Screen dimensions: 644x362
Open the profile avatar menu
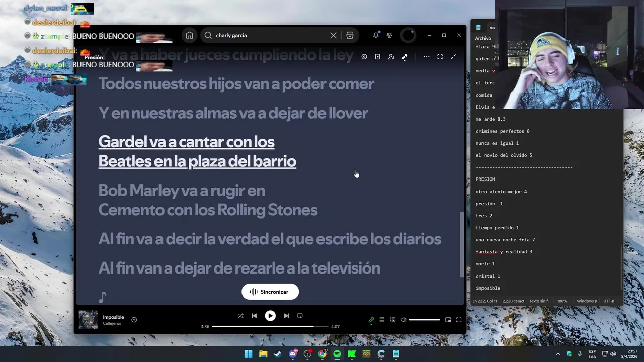point(408,35)
